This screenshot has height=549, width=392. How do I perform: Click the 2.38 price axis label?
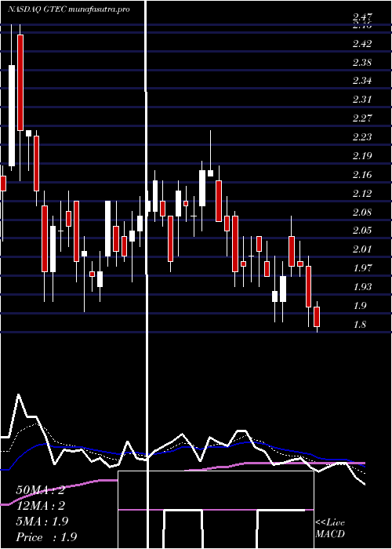(x=362, y=63)
